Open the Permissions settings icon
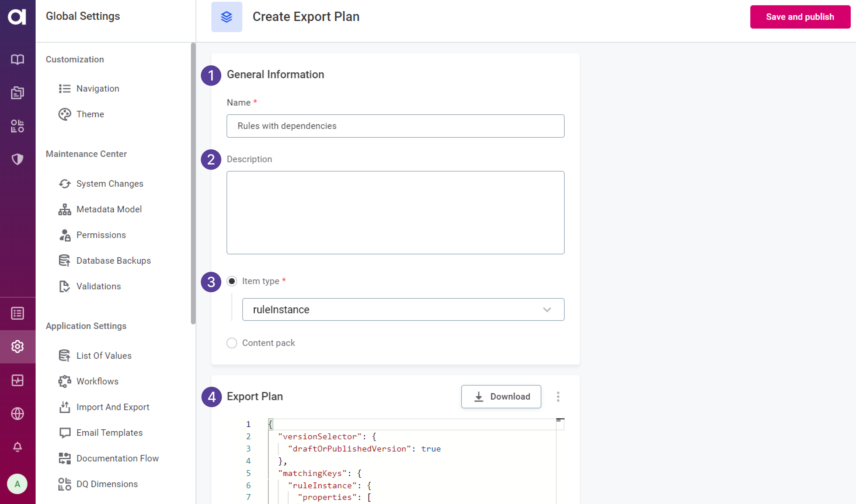Viewport: 856px width, 504px height. click(64, 235)
